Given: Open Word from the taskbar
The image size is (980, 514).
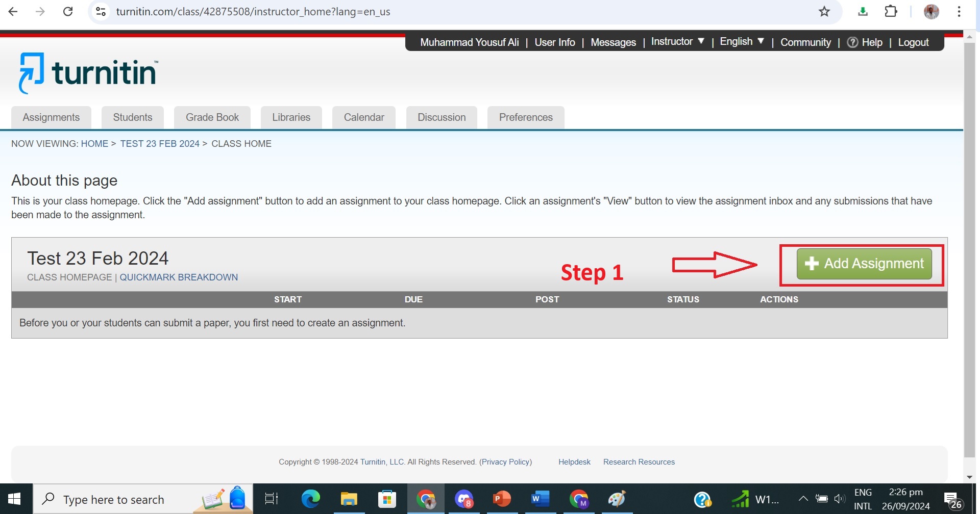Looking at the screenshot, I should click(540, 499).
